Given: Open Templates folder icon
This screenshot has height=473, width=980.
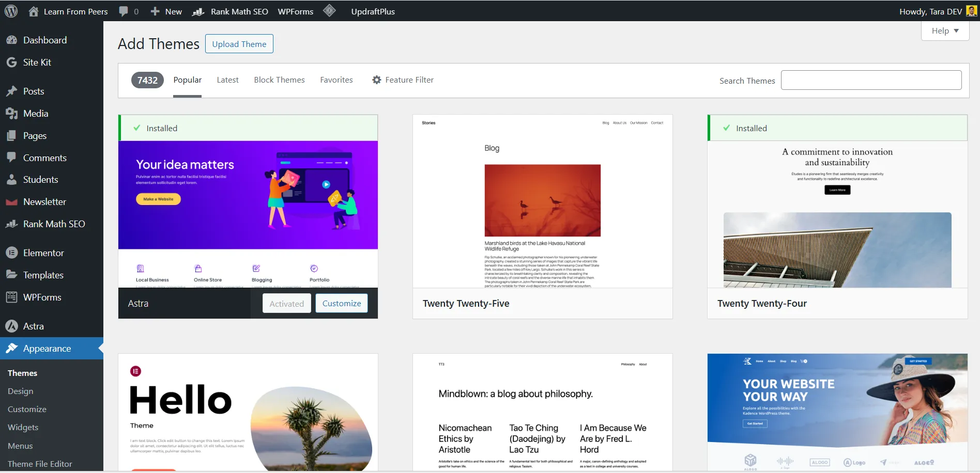Looking at the screenshot, I should pyautogui.click(x=11, y=275).
